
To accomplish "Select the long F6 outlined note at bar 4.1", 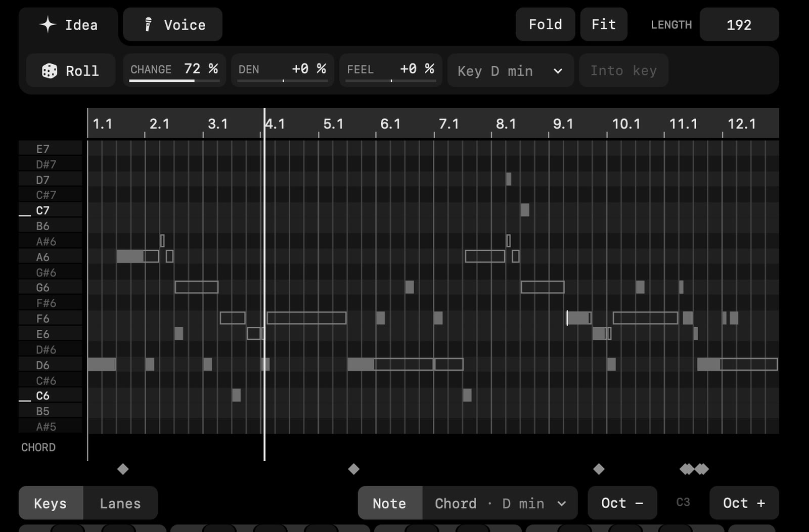I will (306, 318).
